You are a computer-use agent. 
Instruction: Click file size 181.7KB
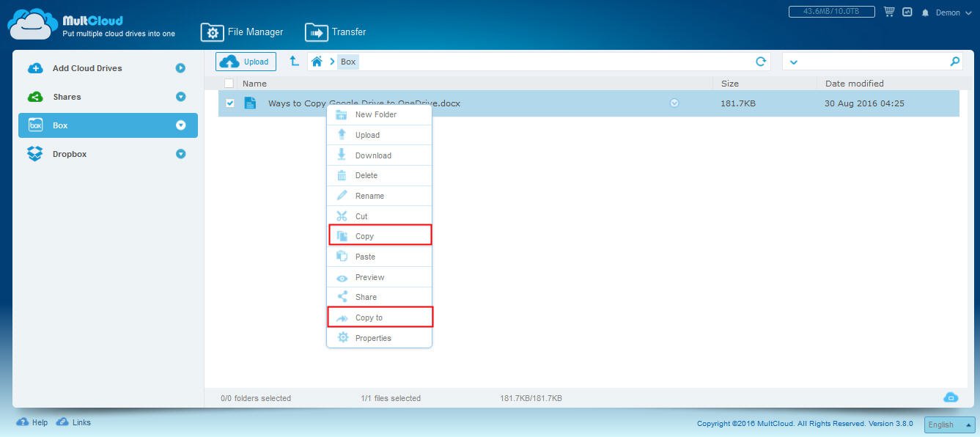[738, 103]
